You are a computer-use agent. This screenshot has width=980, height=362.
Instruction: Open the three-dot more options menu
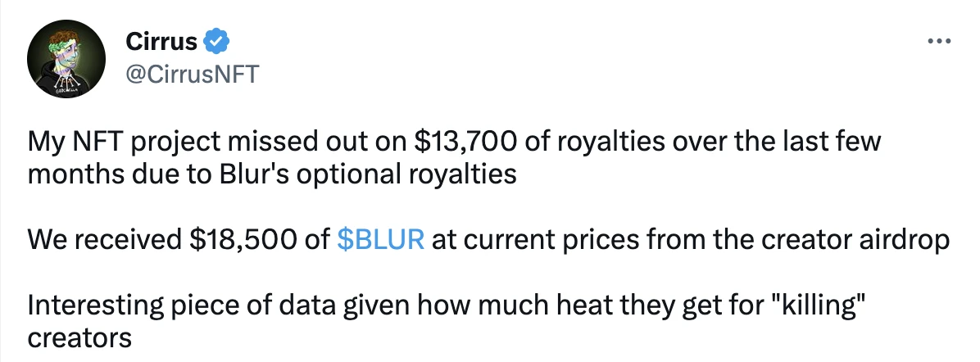pos(939,42)
